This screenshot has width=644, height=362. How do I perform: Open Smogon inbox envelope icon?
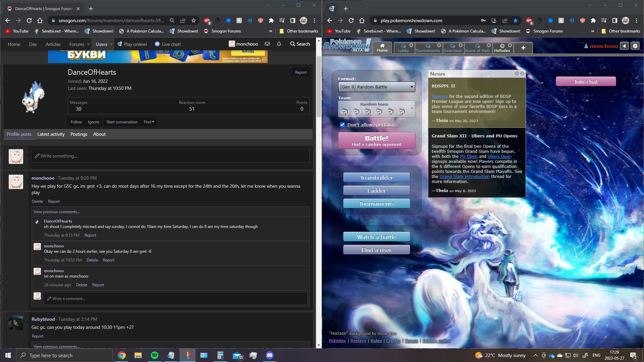(x=267, y=44)
